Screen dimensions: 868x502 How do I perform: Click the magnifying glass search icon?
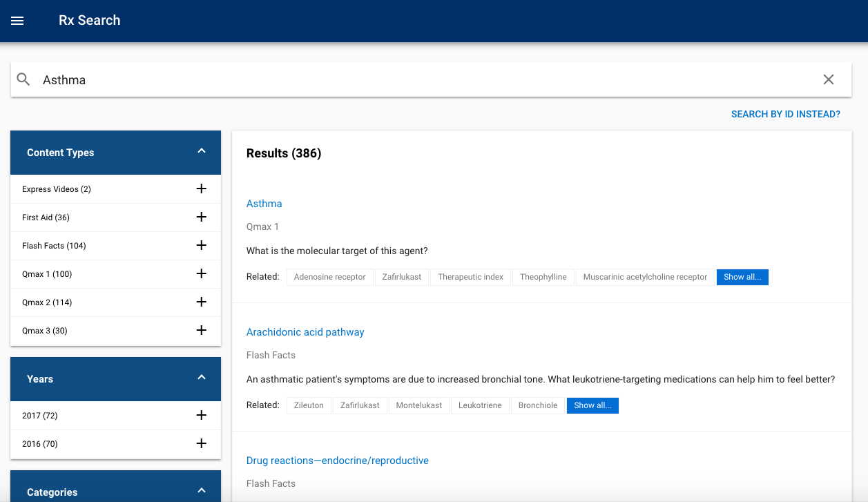pos(23,79)
